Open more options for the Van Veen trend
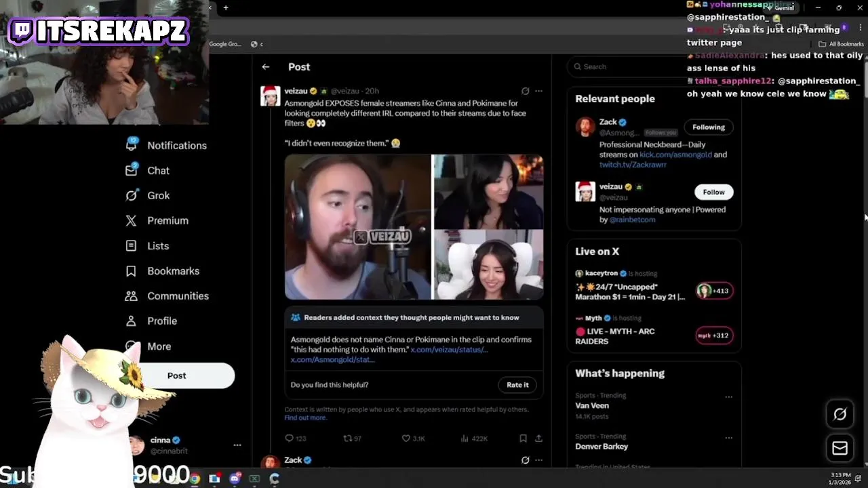This screenshot has width=868, height=488. pos(728,396)
